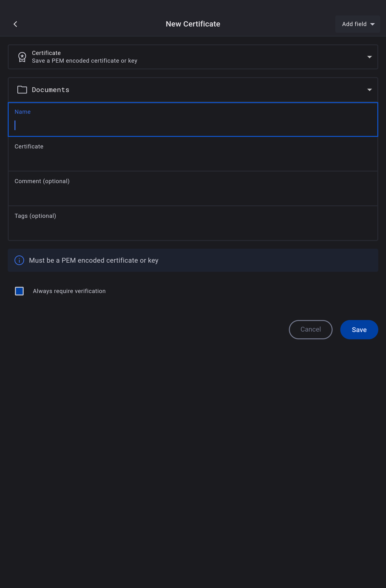Click the Tags (optional) field

pos(193,227)
